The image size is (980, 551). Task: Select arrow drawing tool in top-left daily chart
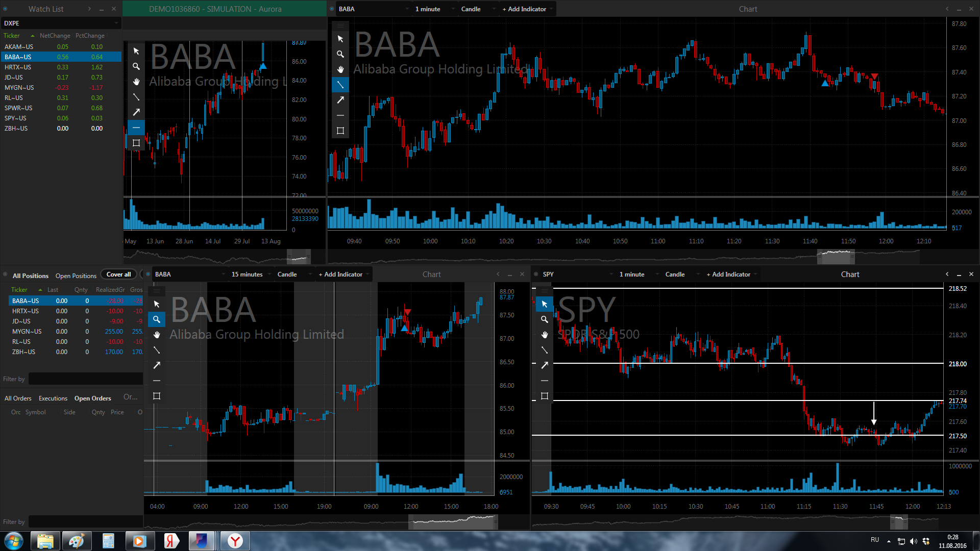coord(136,112)
